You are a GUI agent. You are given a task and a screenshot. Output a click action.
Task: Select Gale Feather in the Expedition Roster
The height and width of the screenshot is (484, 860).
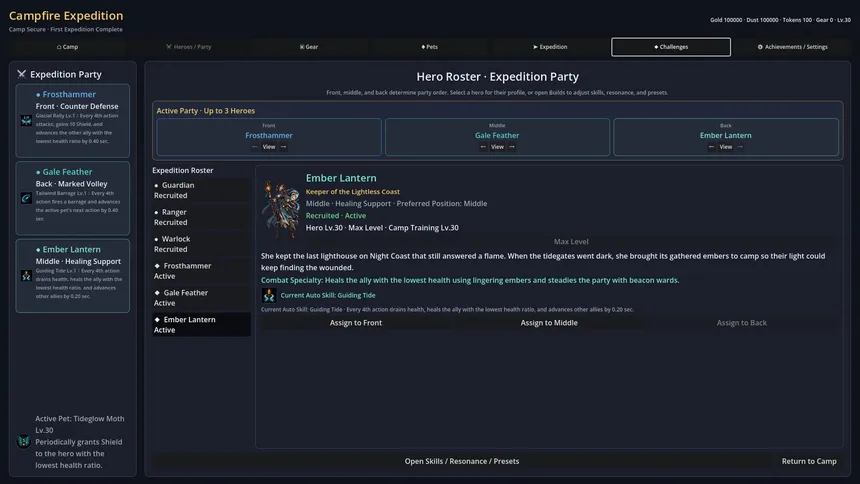coord(201,298)
